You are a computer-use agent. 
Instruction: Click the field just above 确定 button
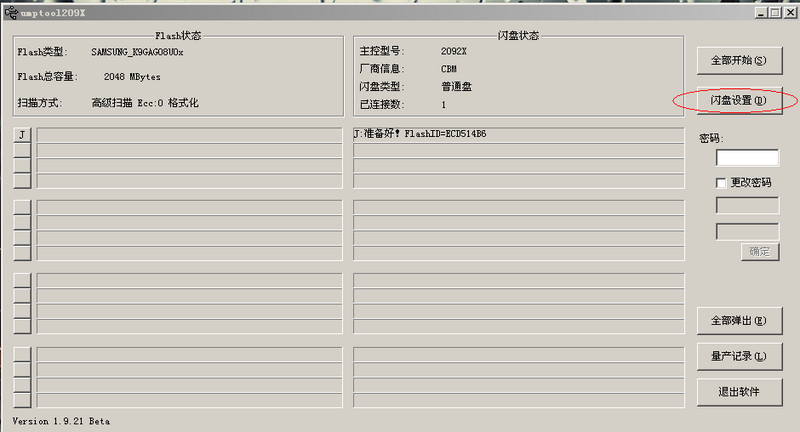[747, 231]
